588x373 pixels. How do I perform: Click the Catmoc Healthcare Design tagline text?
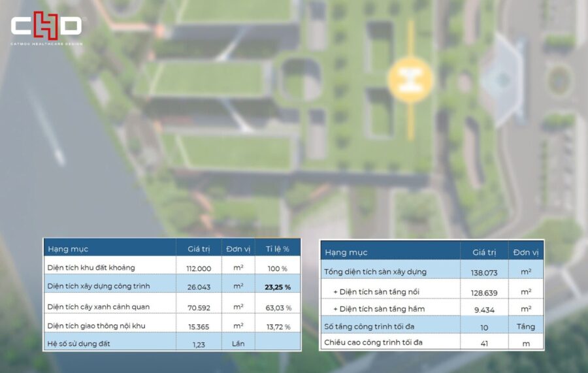point(46,44)
